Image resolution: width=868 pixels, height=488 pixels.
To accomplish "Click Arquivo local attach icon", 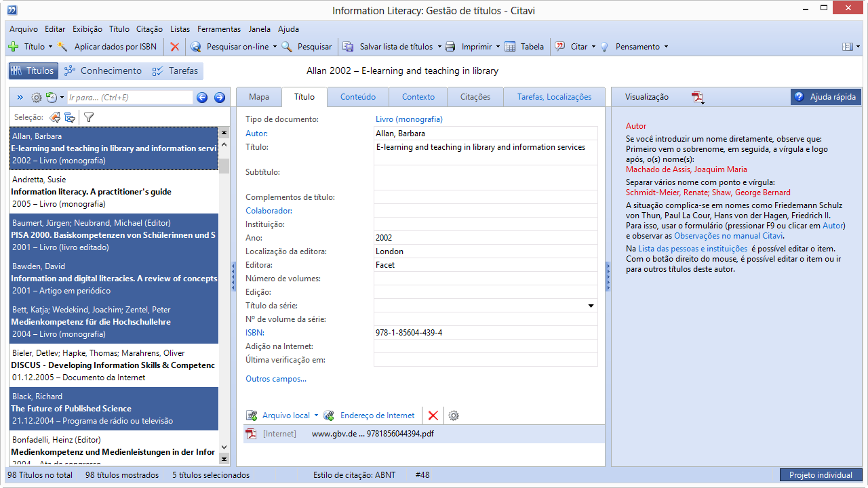I will tap(252, 415).
